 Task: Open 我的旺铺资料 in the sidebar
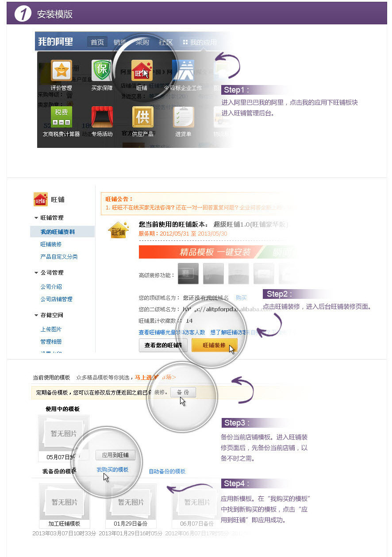pyautogui.click(x=62, y=232)
